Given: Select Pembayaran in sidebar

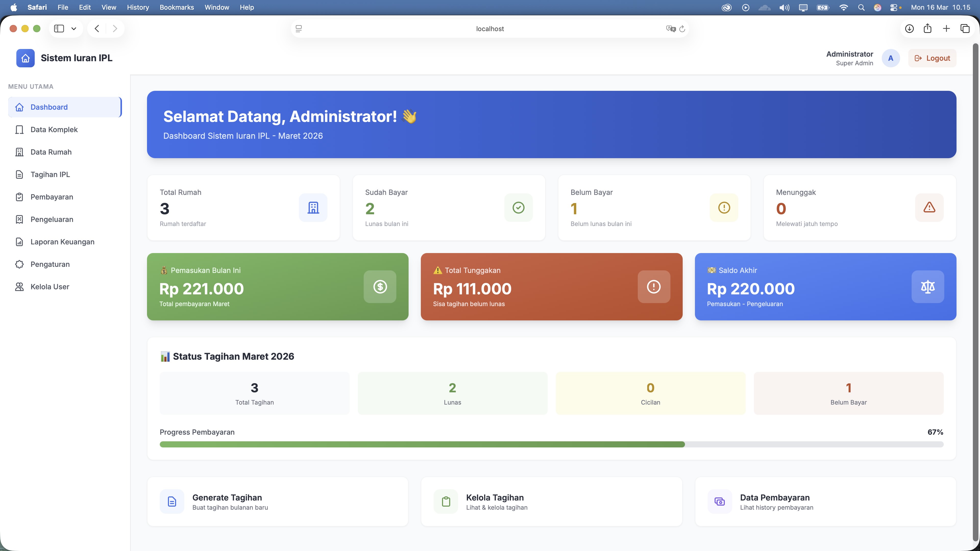Looking at the screenshot, I should [x=65, y=197].
